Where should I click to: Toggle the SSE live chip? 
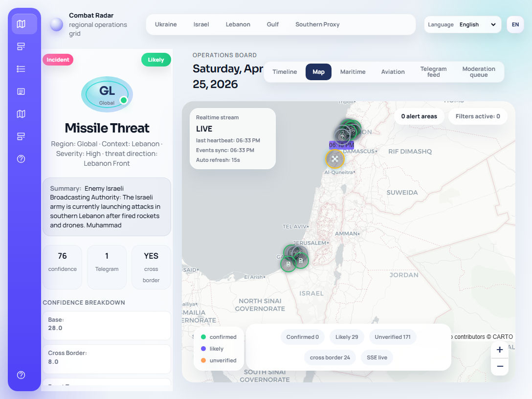377,357
